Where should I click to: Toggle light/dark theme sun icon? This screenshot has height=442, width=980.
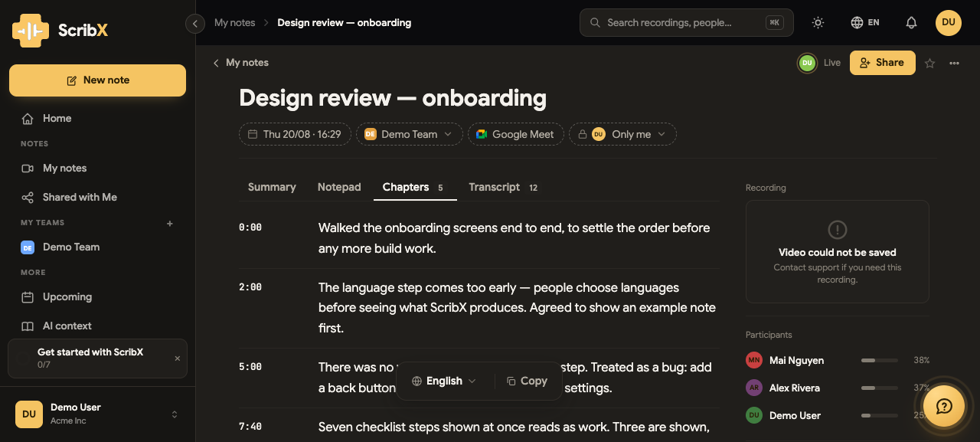pyautogui.click(x=818, y=23)
